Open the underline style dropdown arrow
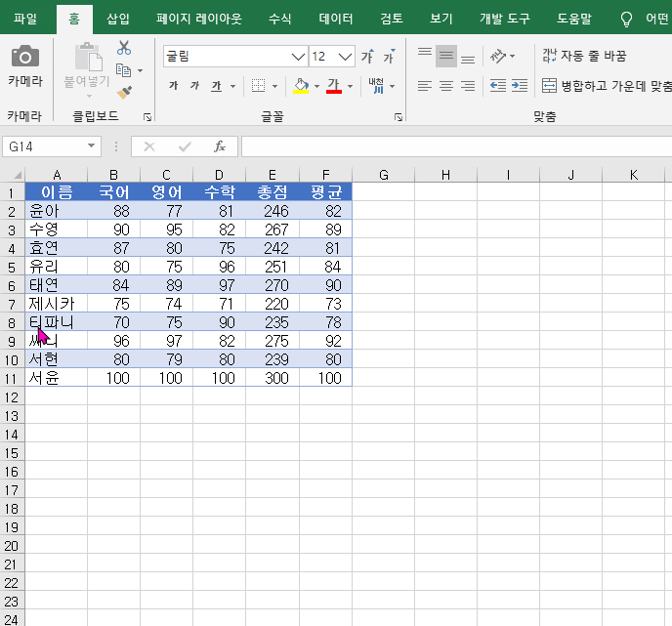 click(233, 86)
